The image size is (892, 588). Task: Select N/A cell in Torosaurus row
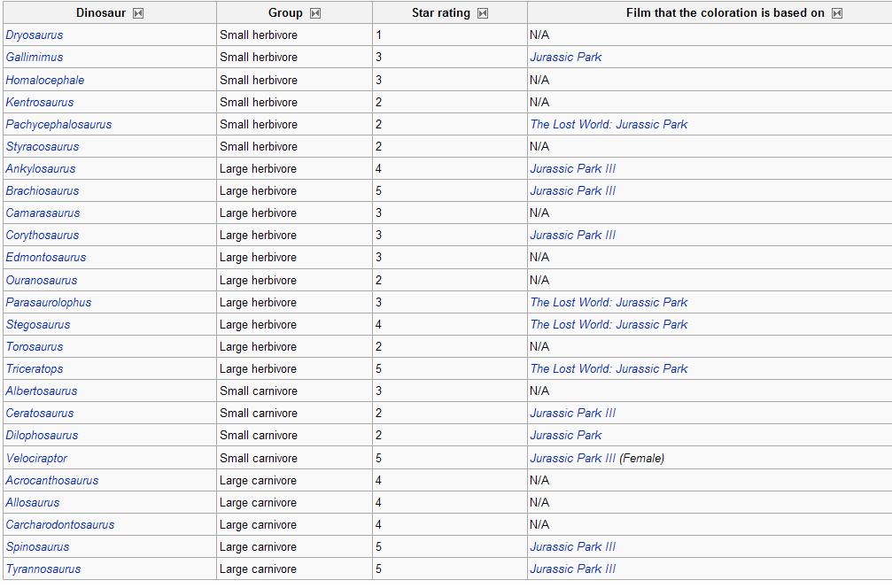click(539, 347)
